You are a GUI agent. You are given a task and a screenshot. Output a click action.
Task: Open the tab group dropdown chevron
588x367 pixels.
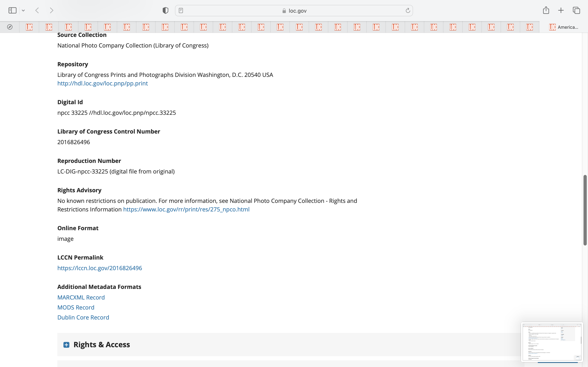pyautogui.click(x=23, y=10)
